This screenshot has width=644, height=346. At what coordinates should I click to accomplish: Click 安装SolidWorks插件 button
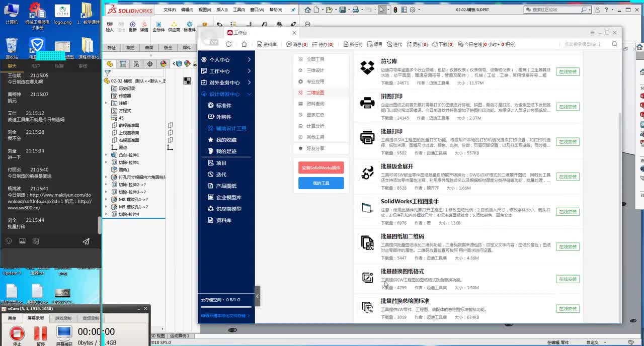coord(321,167)
